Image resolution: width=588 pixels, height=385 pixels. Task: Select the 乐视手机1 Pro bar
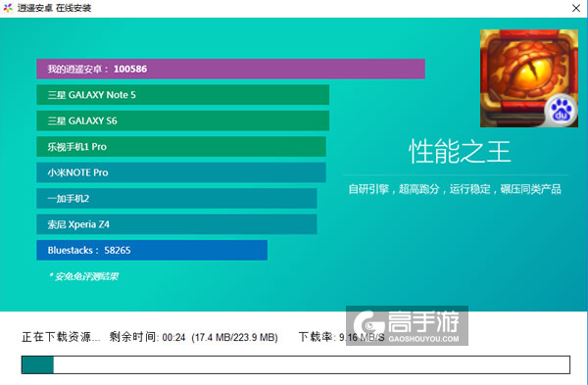181,147
